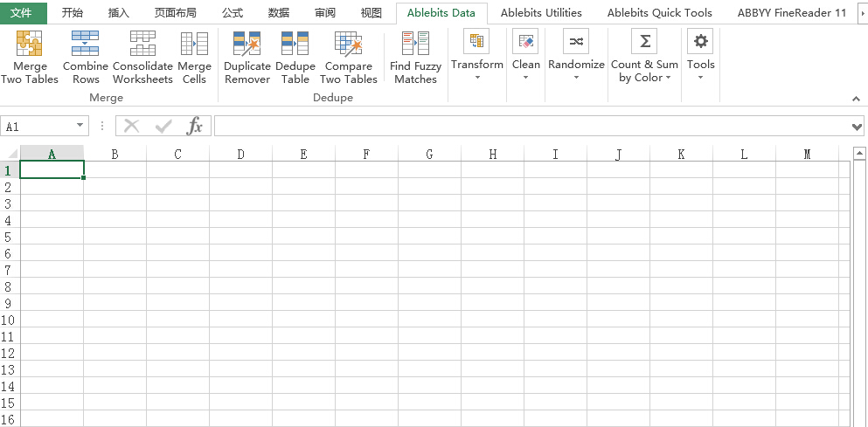
Task: Confirm entry with checkmark icon
Action: (x=163, y=126)
